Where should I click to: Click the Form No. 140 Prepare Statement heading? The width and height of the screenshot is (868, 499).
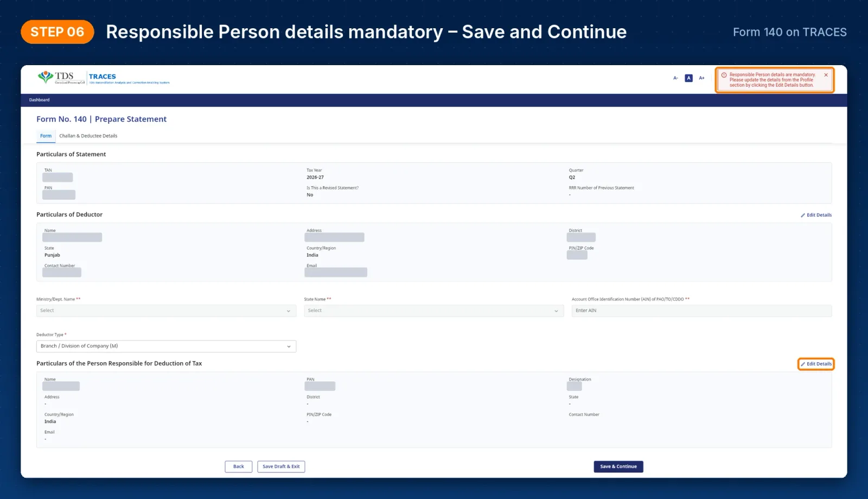[x=101, y=119]
